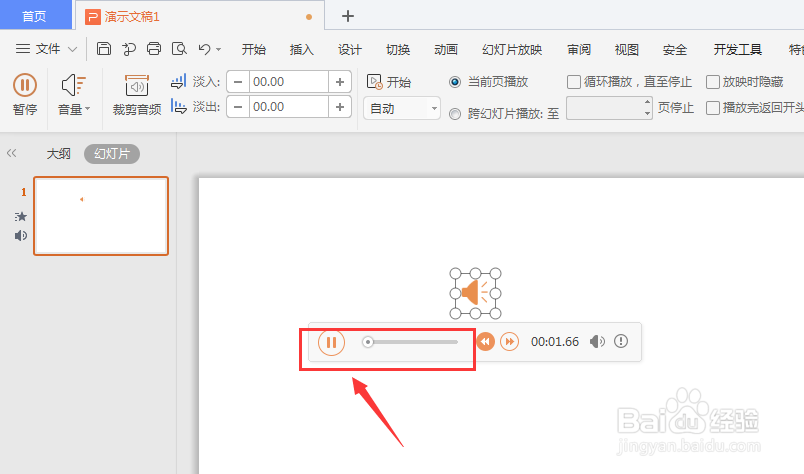804x474 pixels.
Task: Open the 视图 ribbon tab
Action: pyautogui.click(x=627, y=49)
